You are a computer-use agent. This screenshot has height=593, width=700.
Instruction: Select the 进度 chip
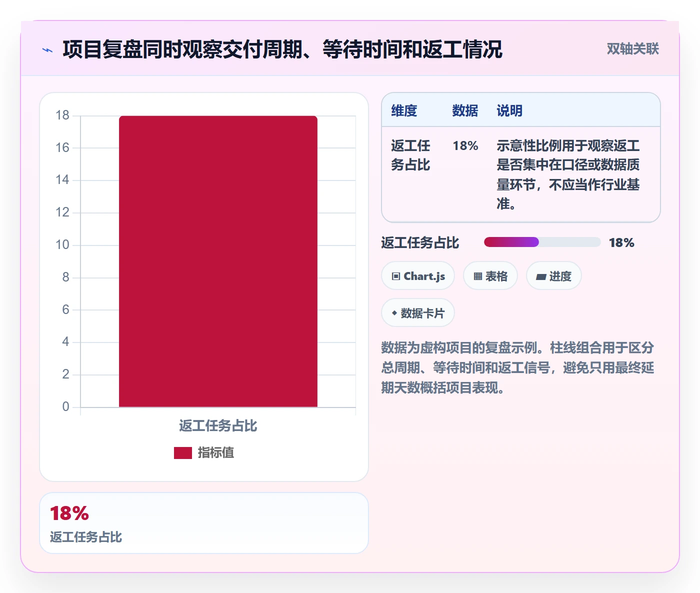[x=554, y=276]
